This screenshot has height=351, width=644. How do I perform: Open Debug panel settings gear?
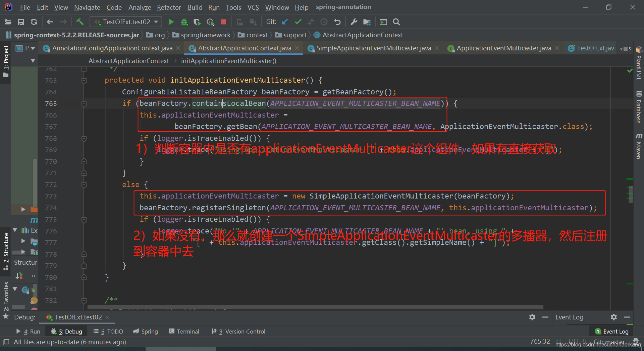[532, 317]
